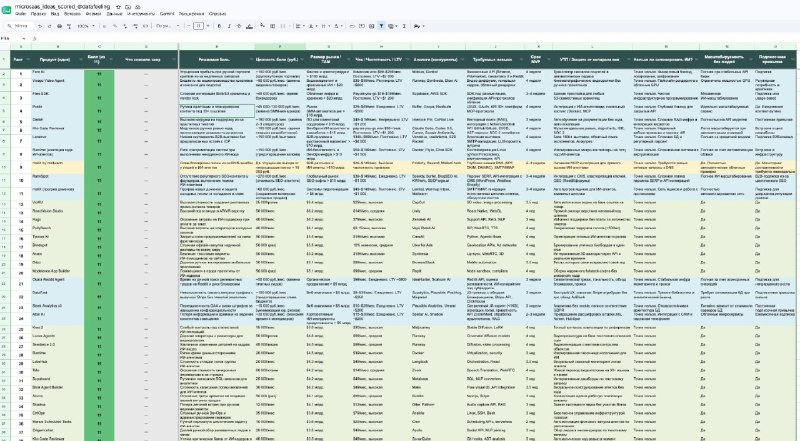Click the print icon

[x=59, y=26]
